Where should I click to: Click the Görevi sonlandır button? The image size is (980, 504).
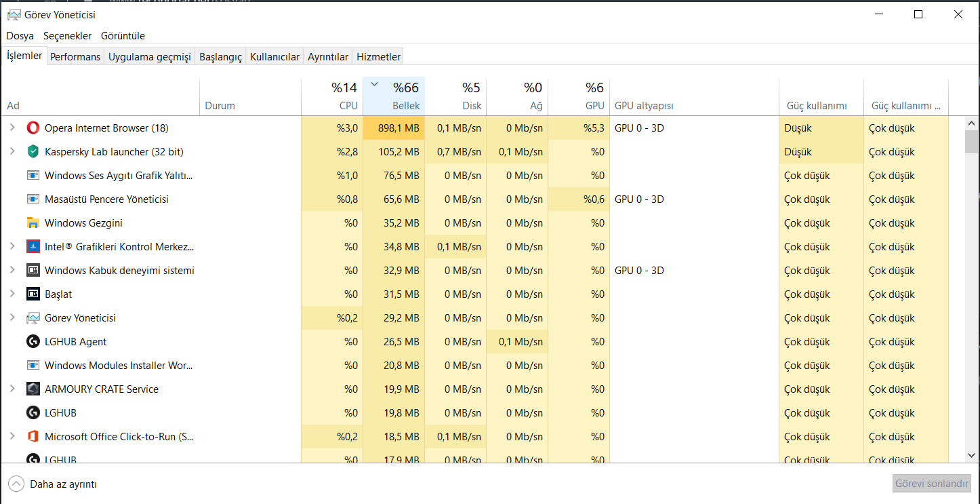coord(932,484)
